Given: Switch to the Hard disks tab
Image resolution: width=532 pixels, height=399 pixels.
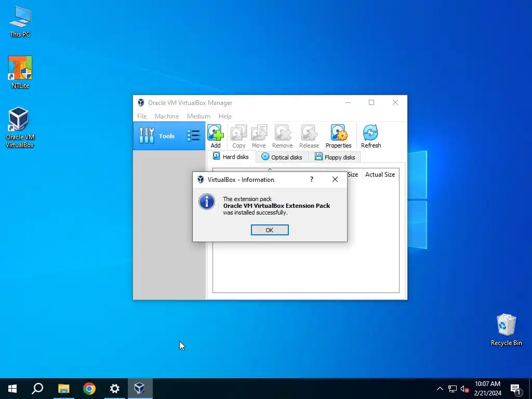Looking at the screenshot, I should pos(231,157).
